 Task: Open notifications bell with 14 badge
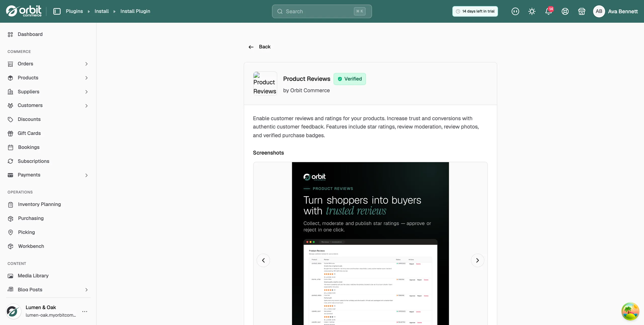pyautogui.click(x=548, y=11)
